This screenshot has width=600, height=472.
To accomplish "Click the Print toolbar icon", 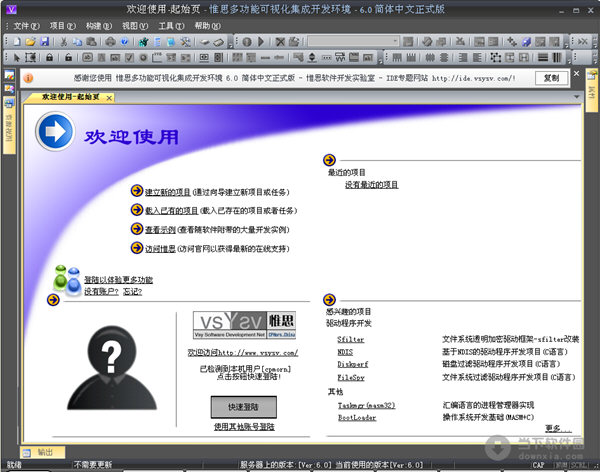I will coord(110,41).
